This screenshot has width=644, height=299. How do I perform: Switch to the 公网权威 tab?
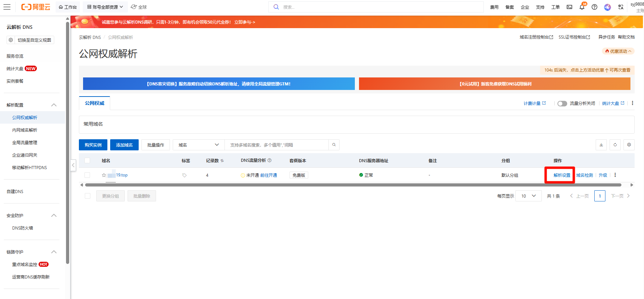95,103
